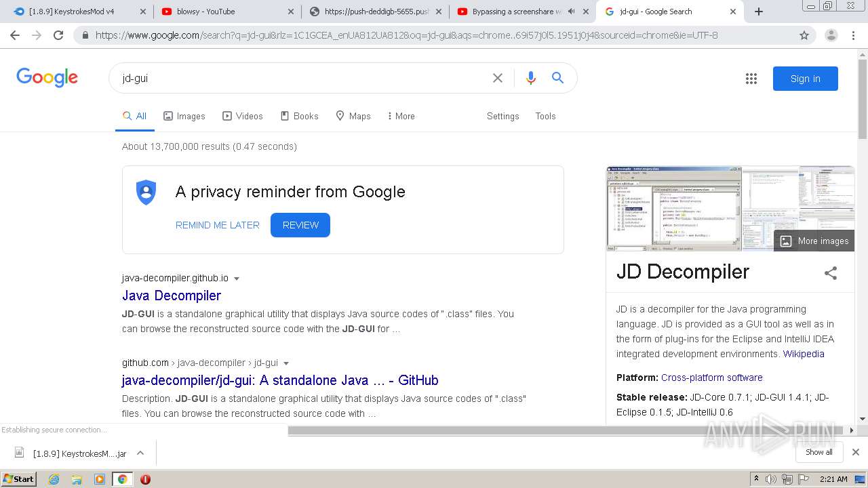Open the Cross-platform software link
The width and height of the screenshot is (868, 488).
(x=712, y=378)
